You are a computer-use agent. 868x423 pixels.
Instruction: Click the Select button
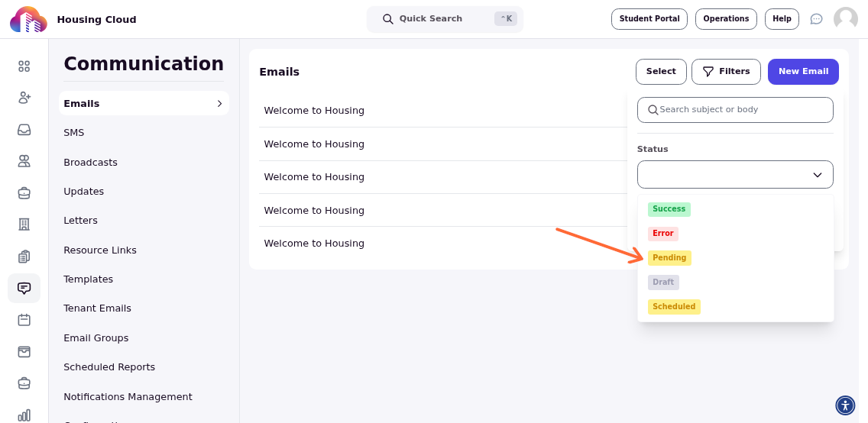(661, 72)
